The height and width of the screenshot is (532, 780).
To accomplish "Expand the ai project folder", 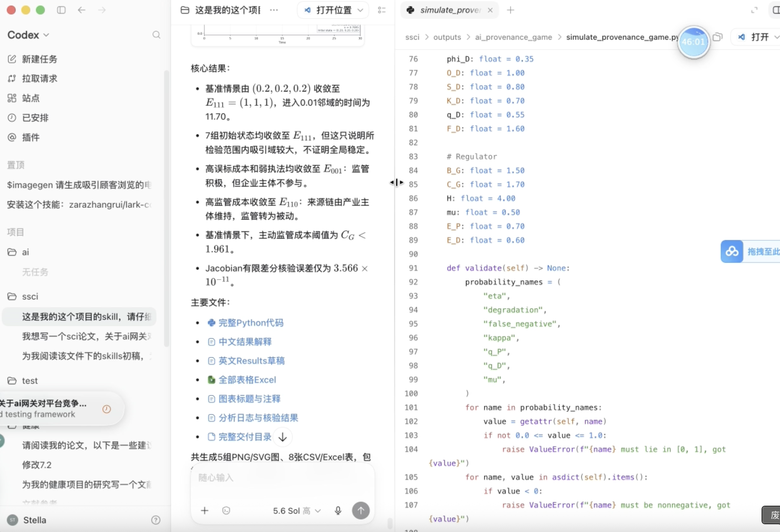I will pyautogui.click(x=18, y=252).
